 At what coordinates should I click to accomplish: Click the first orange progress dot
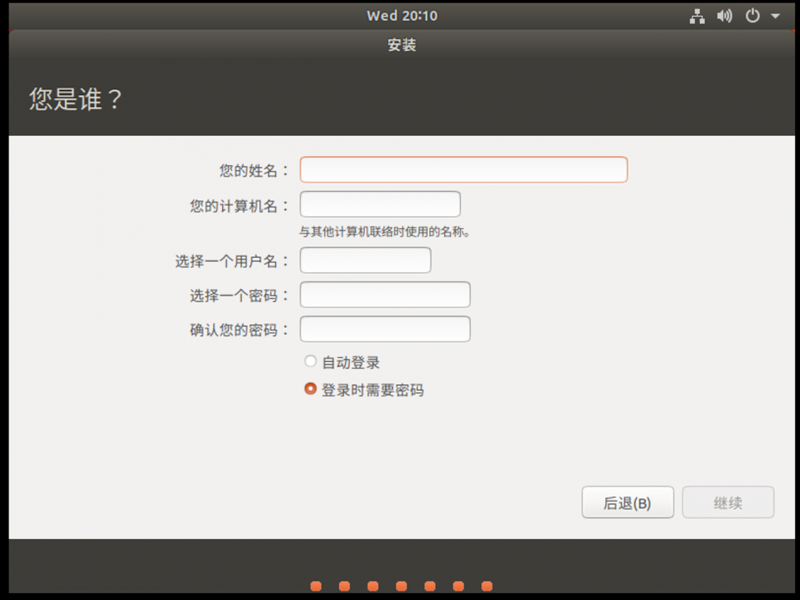[316, 586]
